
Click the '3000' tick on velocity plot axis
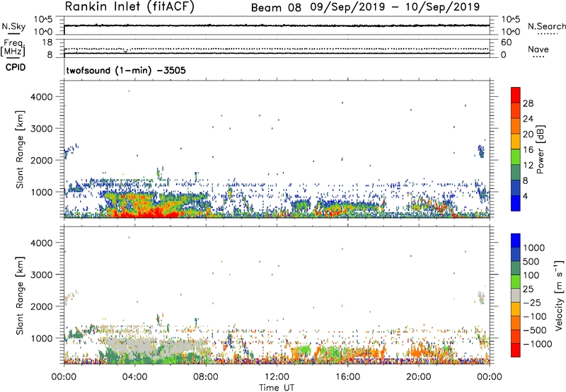42,275
